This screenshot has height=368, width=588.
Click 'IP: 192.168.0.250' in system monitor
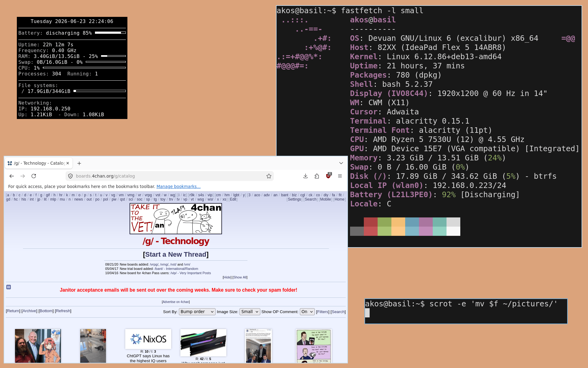[x=44, y=109]
